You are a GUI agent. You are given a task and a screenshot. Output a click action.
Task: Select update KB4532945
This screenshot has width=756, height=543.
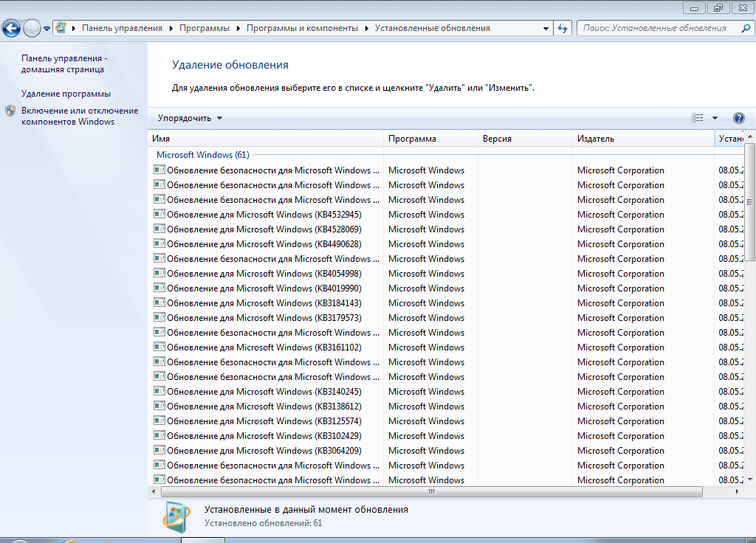tap(264, 215)
